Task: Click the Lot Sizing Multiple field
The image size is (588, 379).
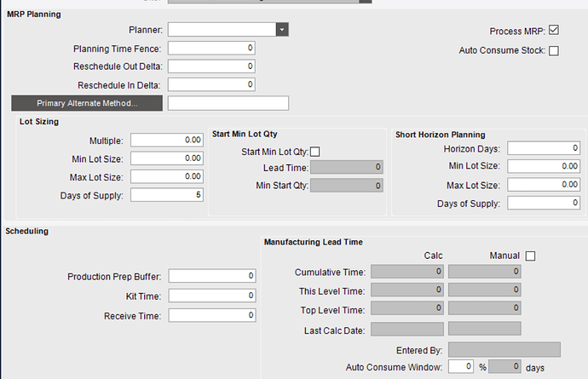Action: [167, 141]
